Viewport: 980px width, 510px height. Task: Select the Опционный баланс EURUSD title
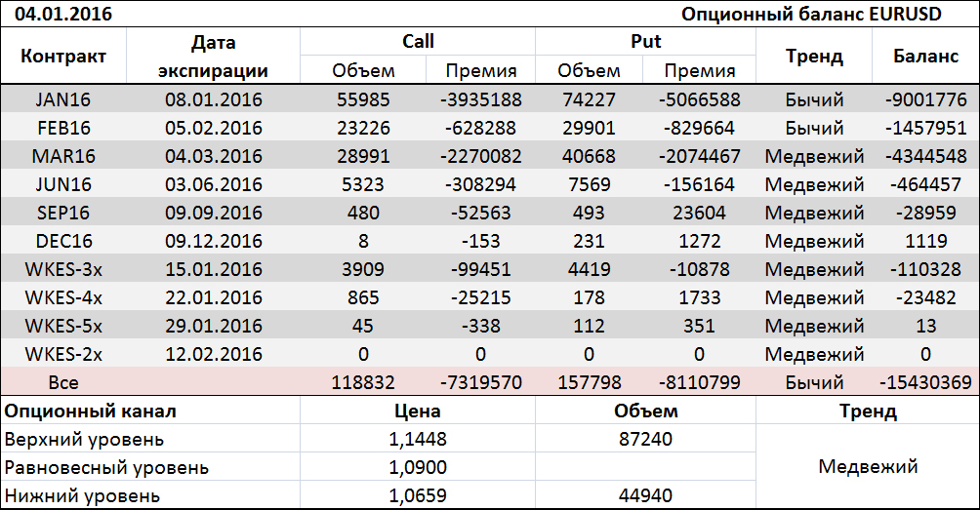coord(826,14)
